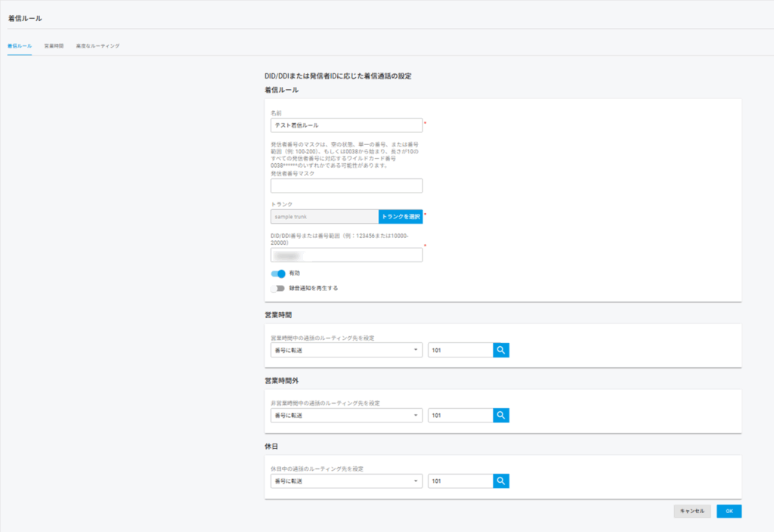Screen dimensions: 774x532
Task: Click the 101 number field under 休日
Action: [460, 481]
